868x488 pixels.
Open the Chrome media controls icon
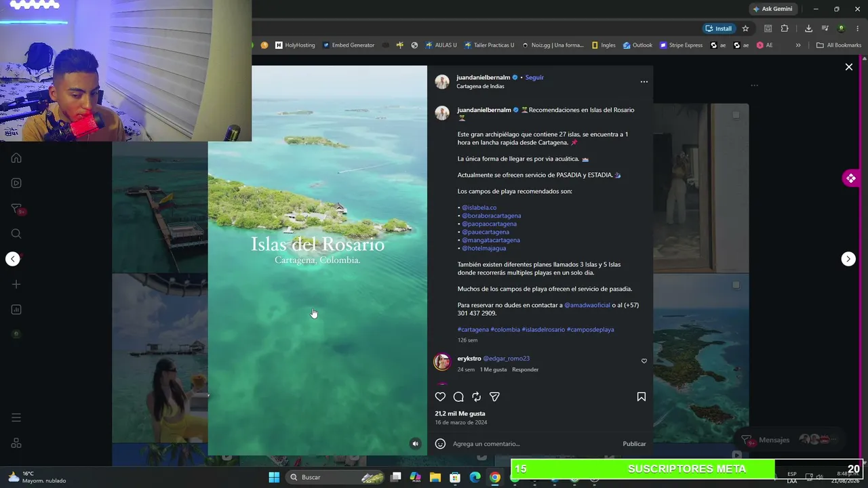(x=825, y=28)
